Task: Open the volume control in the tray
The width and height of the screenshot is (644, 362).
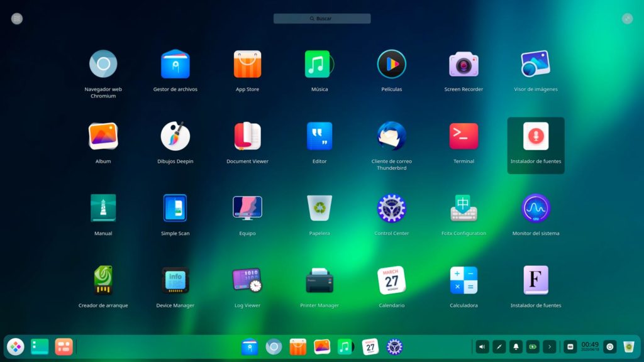Action: click(482, 347)
